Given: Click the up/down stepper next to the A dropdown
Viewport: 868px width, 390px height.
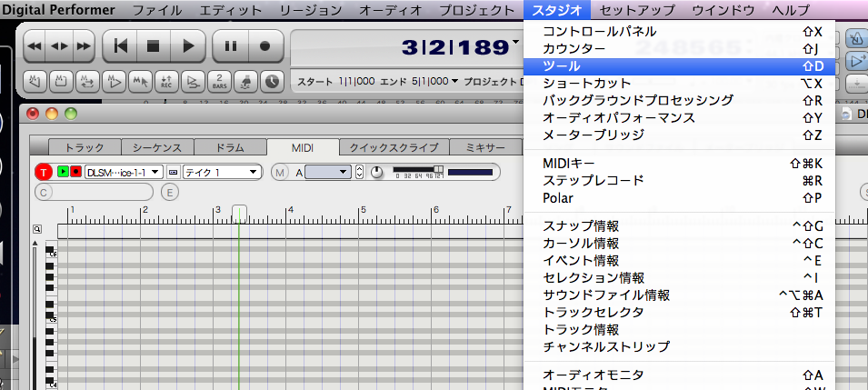Looking at the screenshot, I should [x=359, y=173].
